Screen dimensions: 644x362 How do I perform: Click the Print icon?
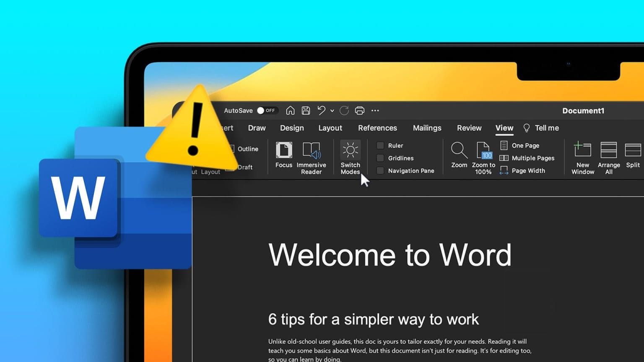(360, 111)
